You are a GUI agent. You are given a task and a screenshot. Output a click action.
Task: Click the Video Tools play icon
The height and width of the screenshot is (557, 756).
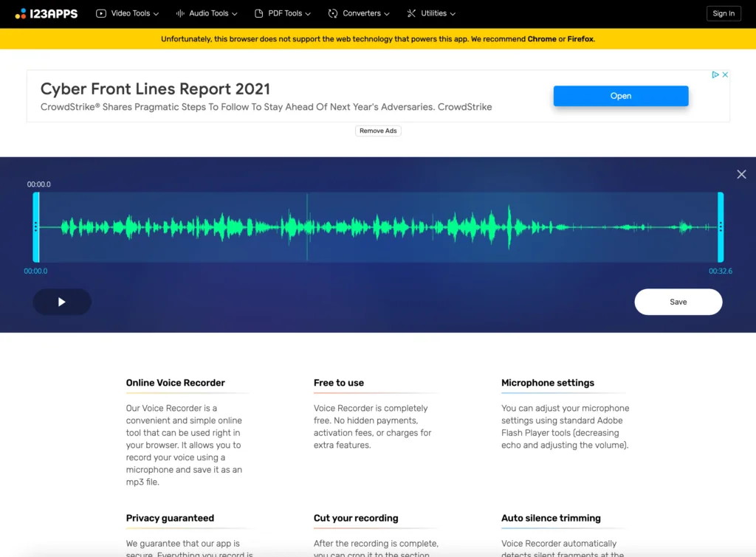(x=100, y=13)
